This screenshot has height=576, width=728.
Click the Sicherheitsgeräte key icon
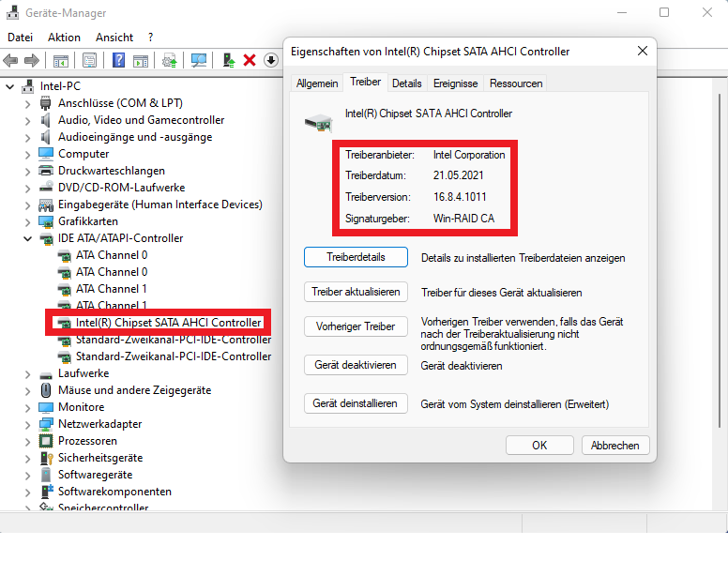45,458
